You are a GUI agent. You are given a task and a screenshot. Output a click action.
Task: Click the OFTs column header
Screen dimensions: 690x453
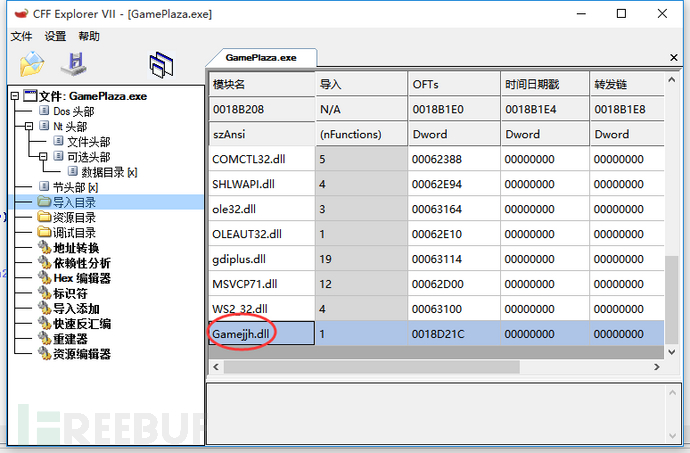[x=454, y=84]
